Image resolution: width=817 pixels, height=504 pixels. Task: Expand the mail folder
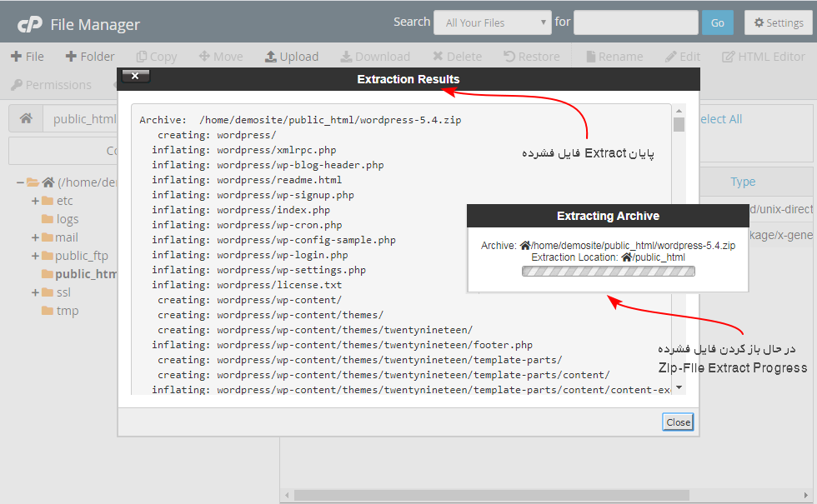[x=35, y=237]
